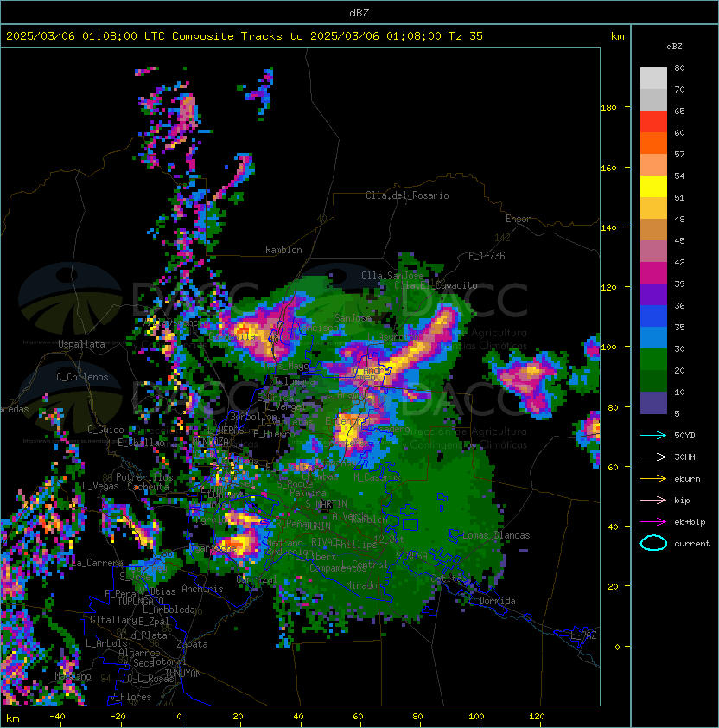The image size is (719, 728).
Task: Click the TUPUNGATO map label
Action: pyautogui.click(x=140, y=601)
